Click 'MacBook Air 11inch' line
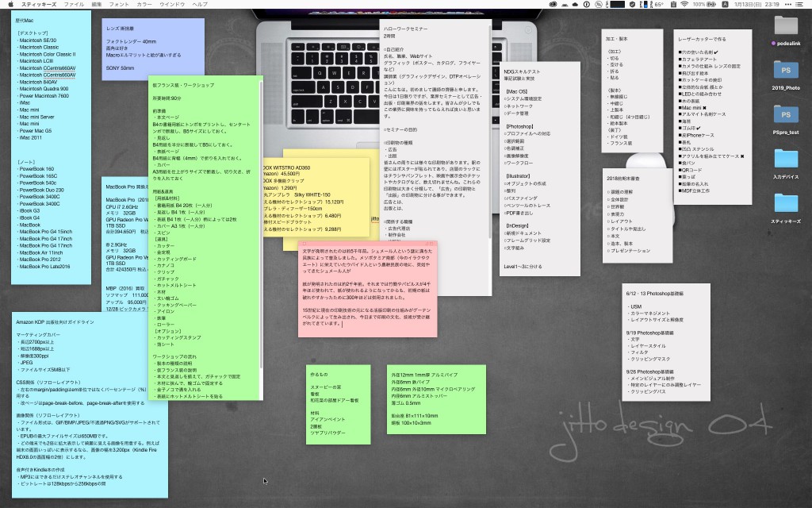The width and height of the screenshot is (812, 508). [40, 253]
